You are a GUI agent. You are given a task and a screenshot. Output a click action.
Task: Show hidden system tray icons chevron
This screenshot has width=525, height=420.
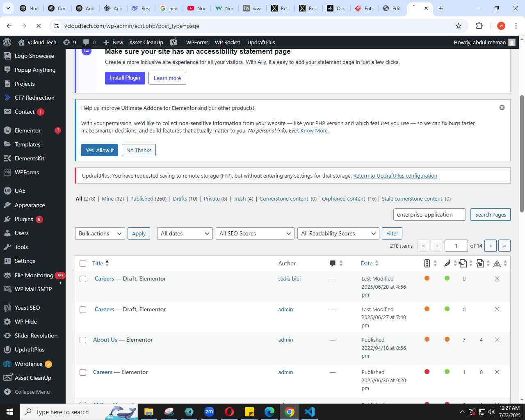click(462, 412)
